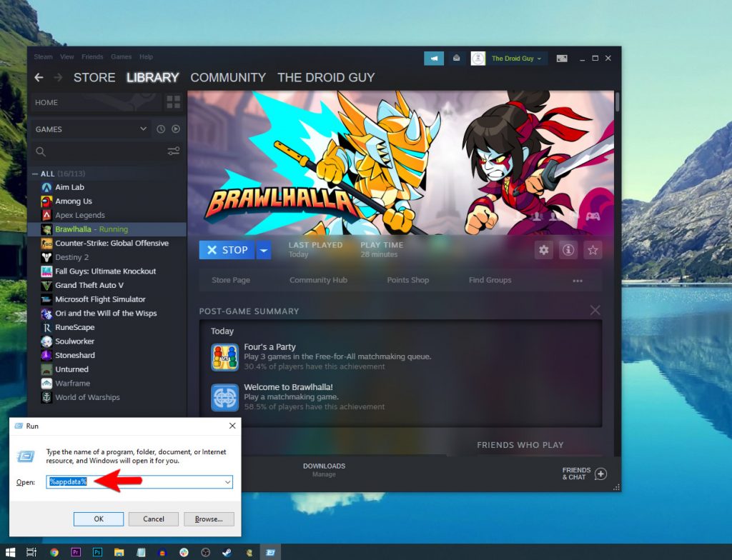Open Community Hub link
The image size is (732, 560).
(318, 280)
